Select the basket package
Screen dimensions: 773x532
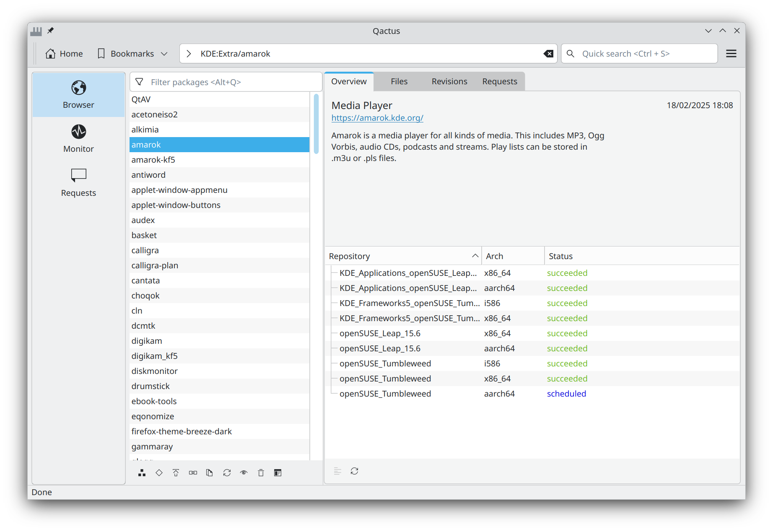pos(219,235)
